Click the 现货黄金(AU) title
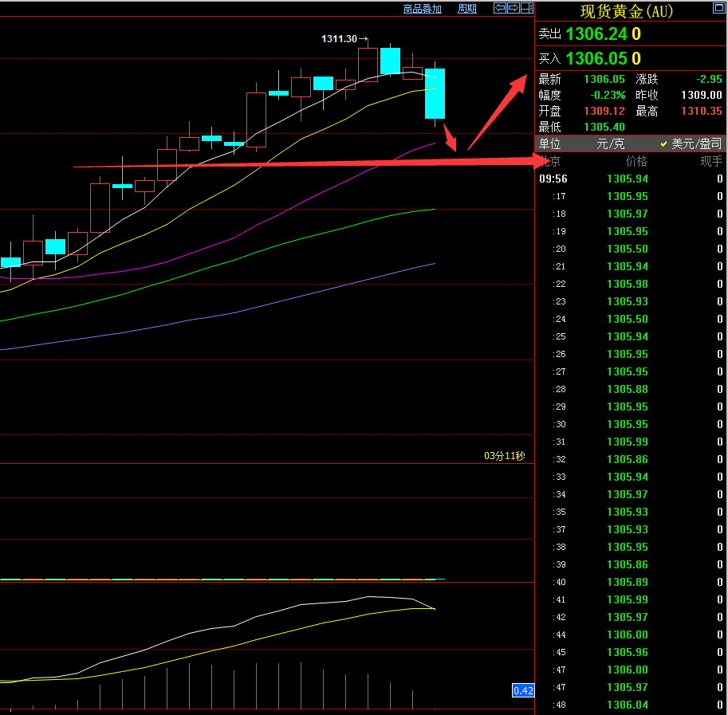 [626, 11]
